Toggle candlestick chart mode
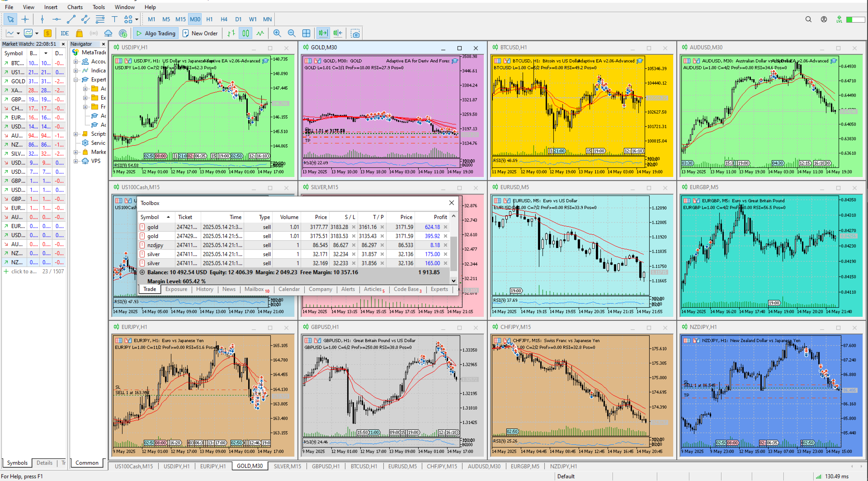Viewport: 868px width, 481px height. pos(245,33)
